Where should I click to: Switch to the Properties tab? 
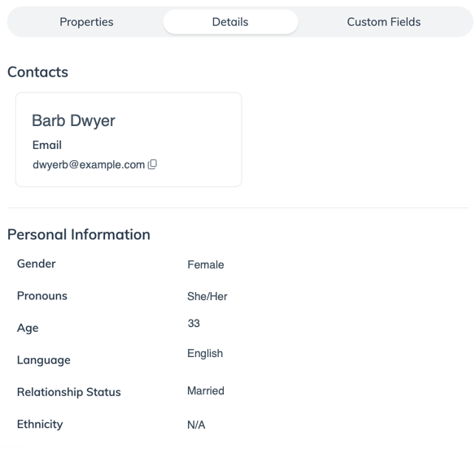(x=86, y=22)
